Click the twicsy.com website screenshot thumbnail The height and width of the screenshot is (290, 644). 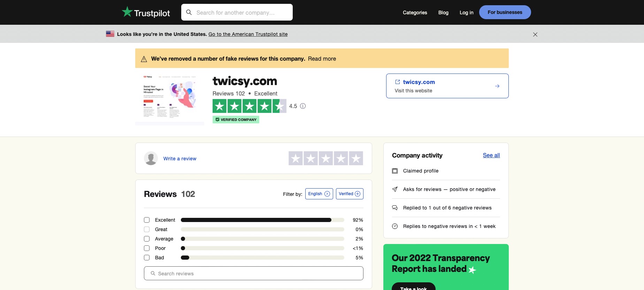point(170,100)
